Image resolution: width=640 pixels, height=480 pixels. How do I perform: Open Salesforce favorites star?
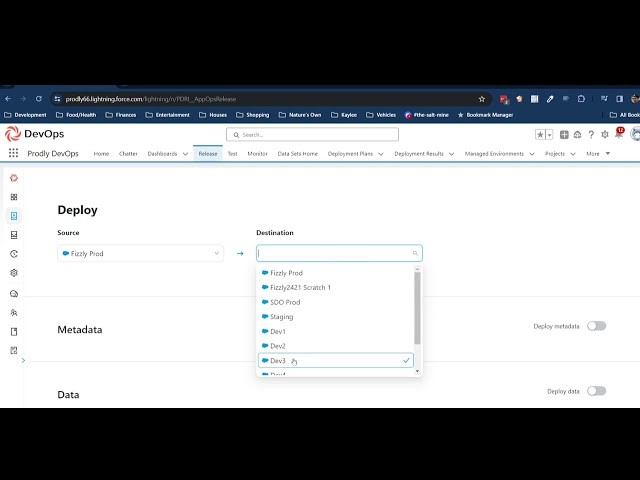click(x=540, y=134)
